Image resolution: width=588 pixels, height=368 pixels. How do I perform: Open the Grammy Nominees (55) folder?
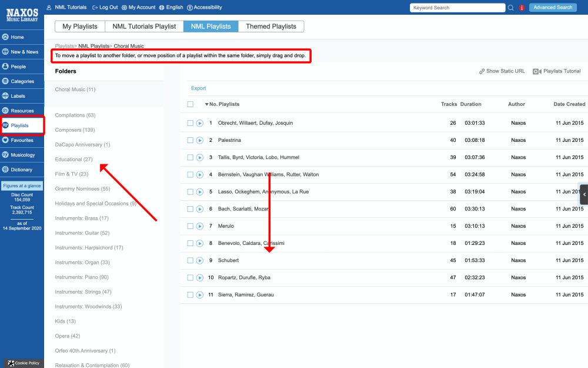pyautogui.click(x=82, y=189)
